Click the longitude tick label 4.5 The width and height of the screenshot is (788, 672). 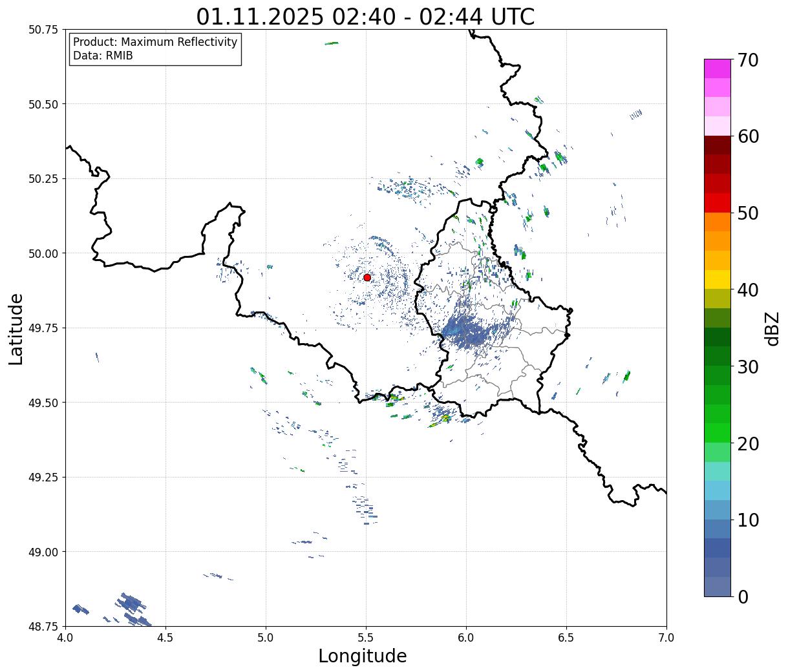[165, 637]
